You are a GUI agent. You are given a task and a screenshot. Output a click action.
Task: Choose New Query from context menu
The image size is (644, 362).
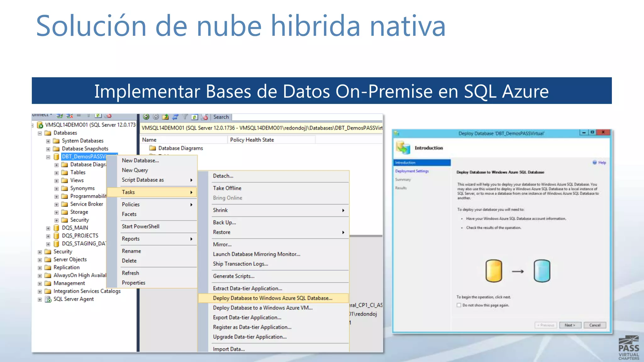pyautogui.click(x=152, y=170)
